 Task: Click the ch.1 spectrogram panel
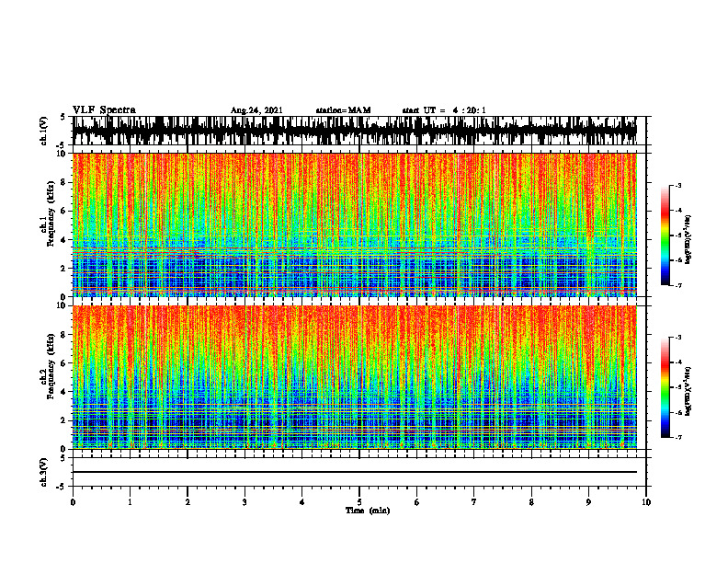355,224
